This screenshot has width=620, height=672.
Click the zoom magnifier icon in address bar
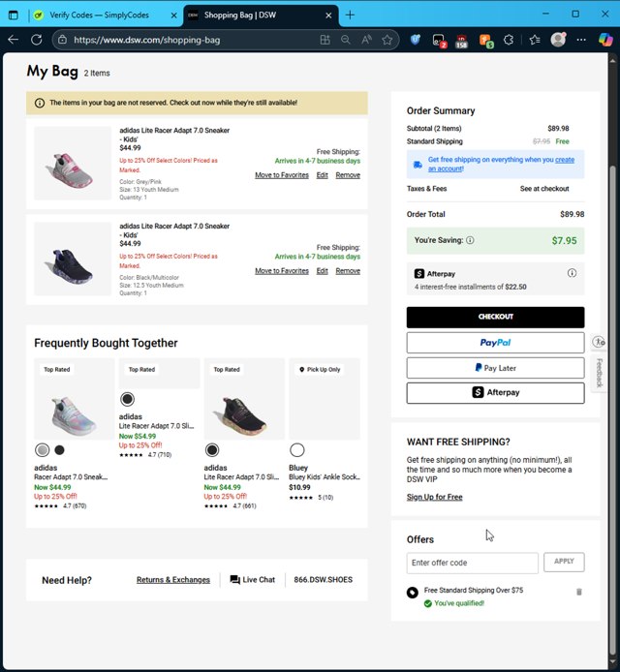346,40
